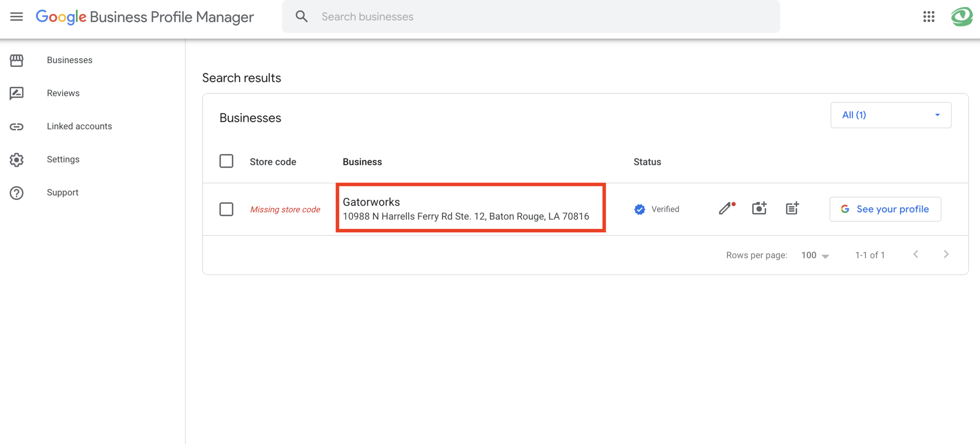The width and height of the screenshot is (980, 444).
Task: Click the Settings gear icon
Action: [x=17, y=160]
